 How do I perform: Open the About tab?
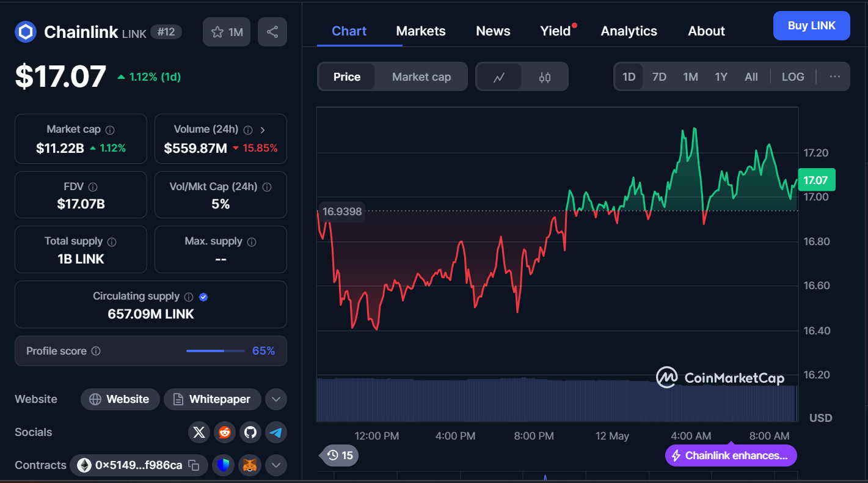[x=707, y=31]
